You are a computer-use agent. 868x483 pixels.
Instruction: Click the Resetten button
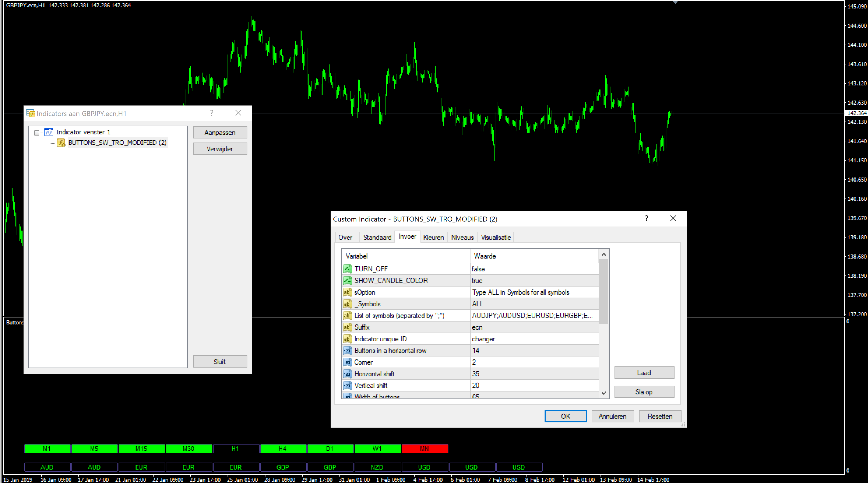pos(659,416)
